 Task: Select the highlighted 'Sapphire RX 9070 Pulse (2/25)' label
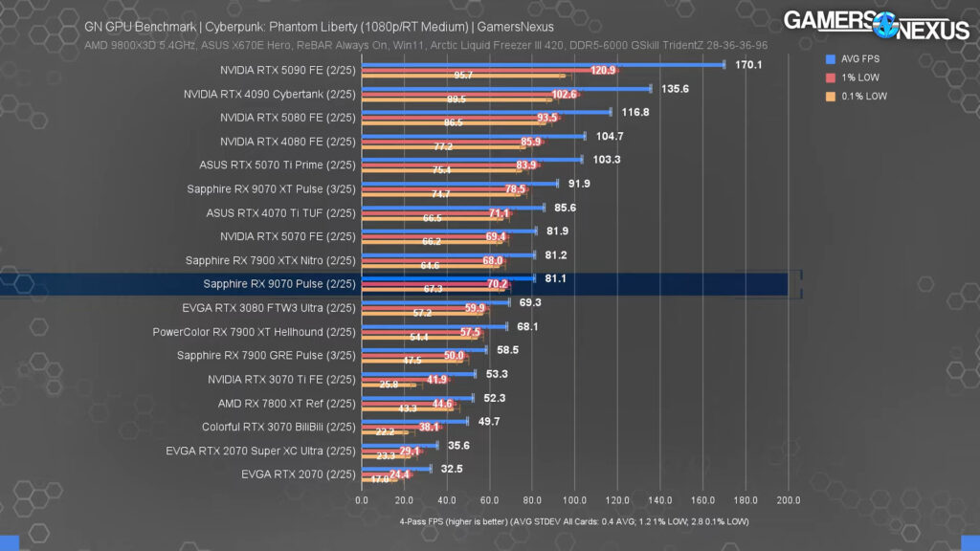pos(279,283)
